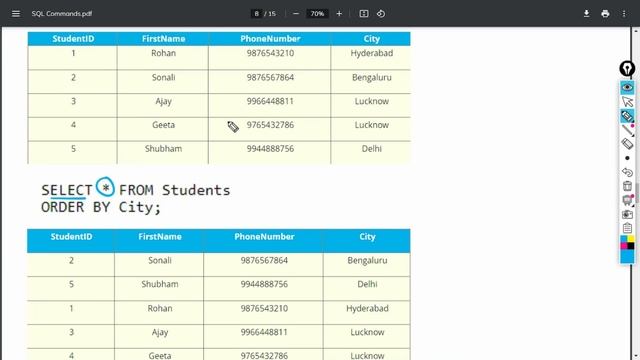The image size is (640, 360).
Task: Open the PDF viewer more-actions menu
Action: [624, 13]
